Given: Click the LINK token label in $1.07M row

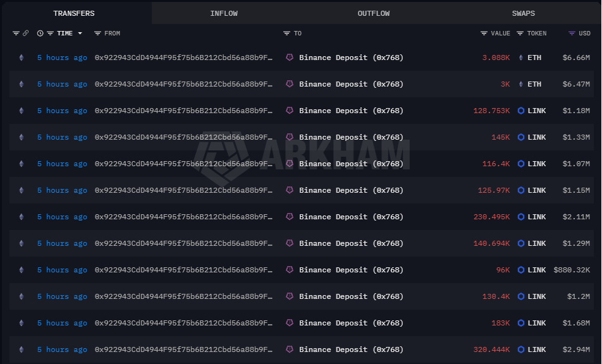Looking at the screenshot, I should pyautogui.click(x=537, y=164).
